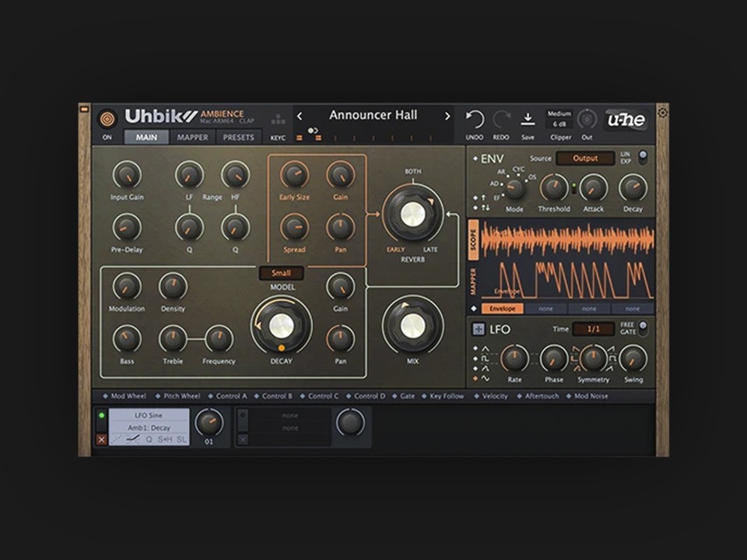Screen dimensions: 747x560
Task: Click the LFO Phase knob
Action: tap(553, 359)
